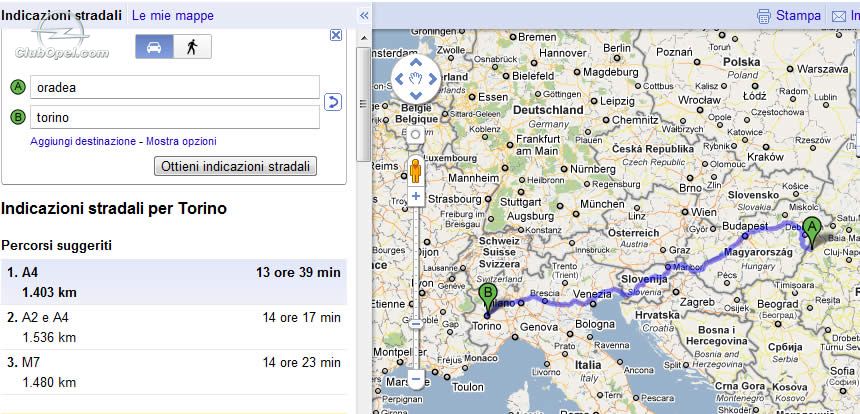Pan the map left with the arrow
The image size is (860, 414).
coord(399,78)
